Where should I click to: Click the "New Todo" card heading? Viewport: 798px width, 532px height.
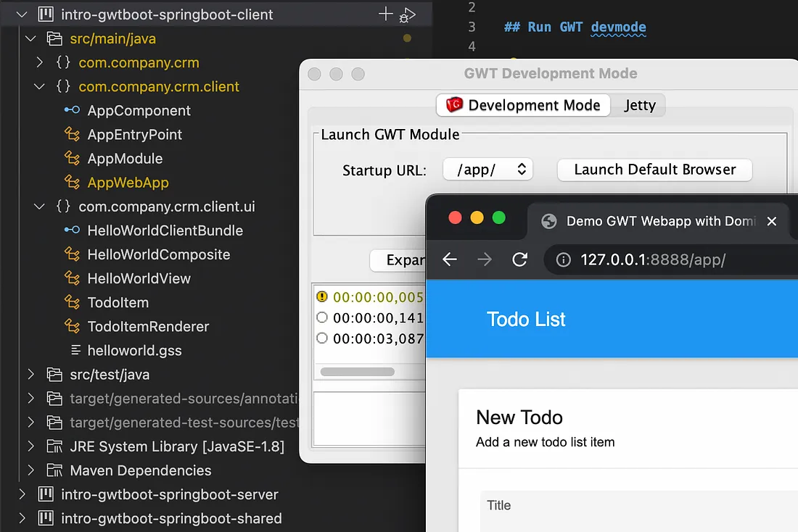click(519, 417)
